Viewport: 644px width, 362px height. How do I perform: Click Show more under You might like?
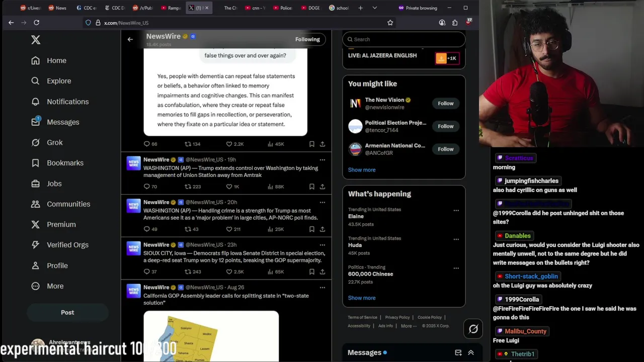(362, 170)
